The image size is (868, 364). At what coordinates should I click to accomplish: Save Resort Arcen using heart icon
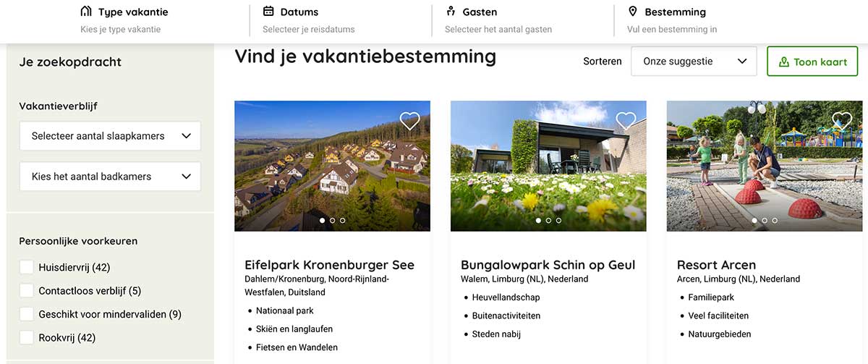click(841, 121)
